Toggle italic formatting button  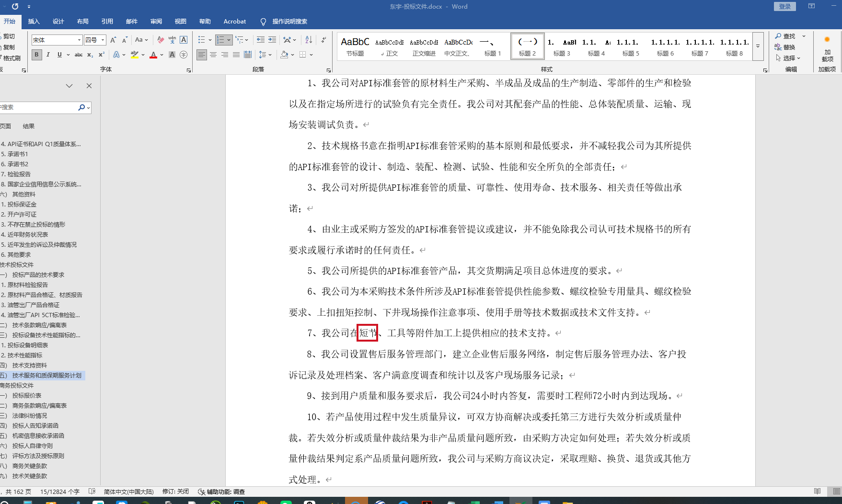pos(48,55)
